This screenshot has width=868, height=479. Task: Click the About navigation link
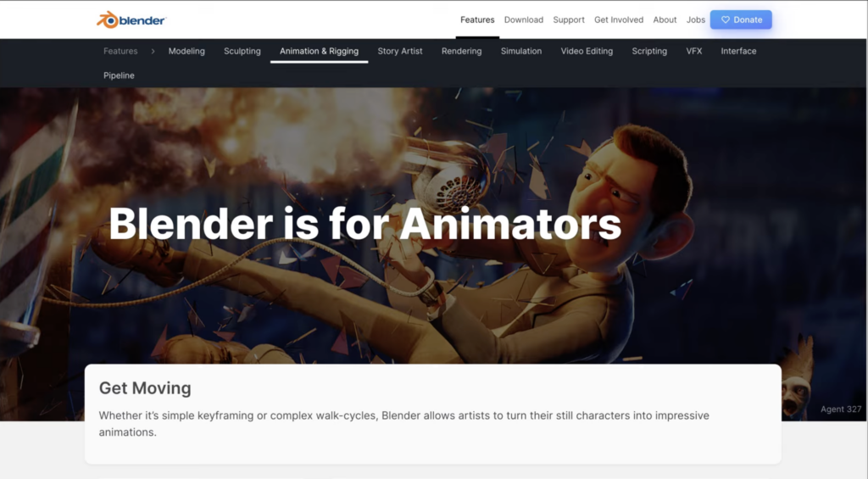tap(665, 19)
